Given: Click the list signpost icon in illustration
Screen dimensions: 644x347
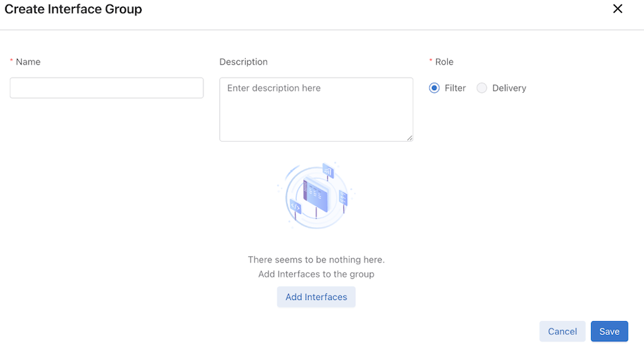Looking at the screenshot, I should coord(343,197).
